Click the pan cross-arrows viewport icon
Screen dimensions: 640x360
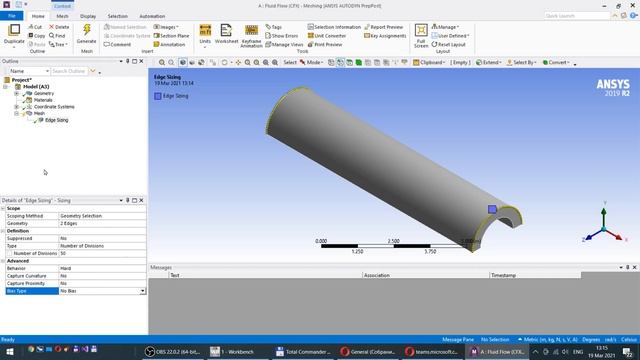point(238,62)
